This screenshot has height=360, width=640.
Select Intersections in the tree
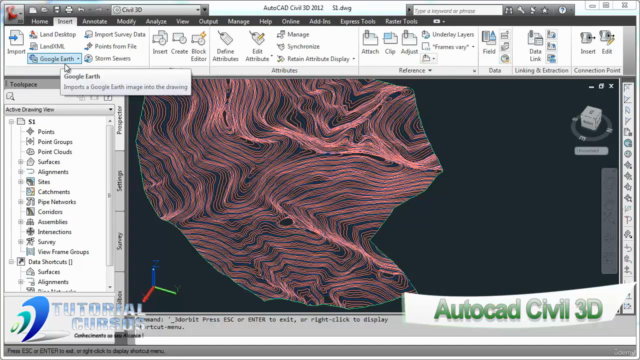click(54, 232)
